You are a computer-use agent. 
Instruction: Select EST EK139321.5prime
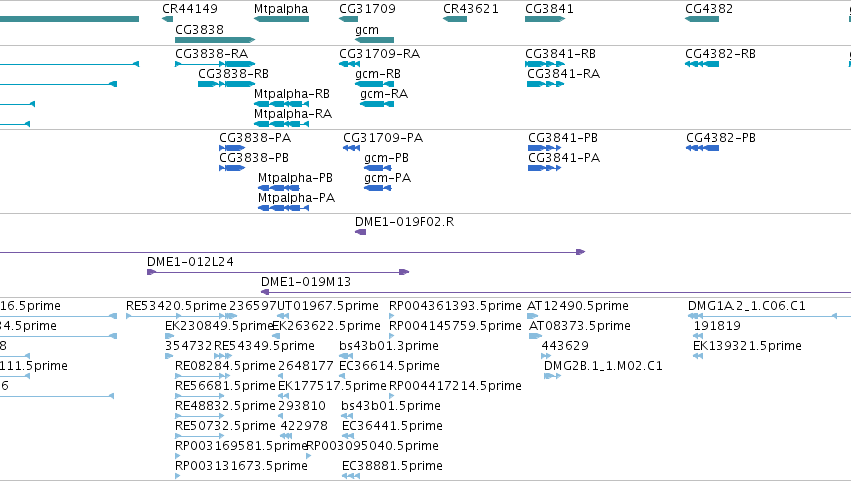tap(747, 346)
